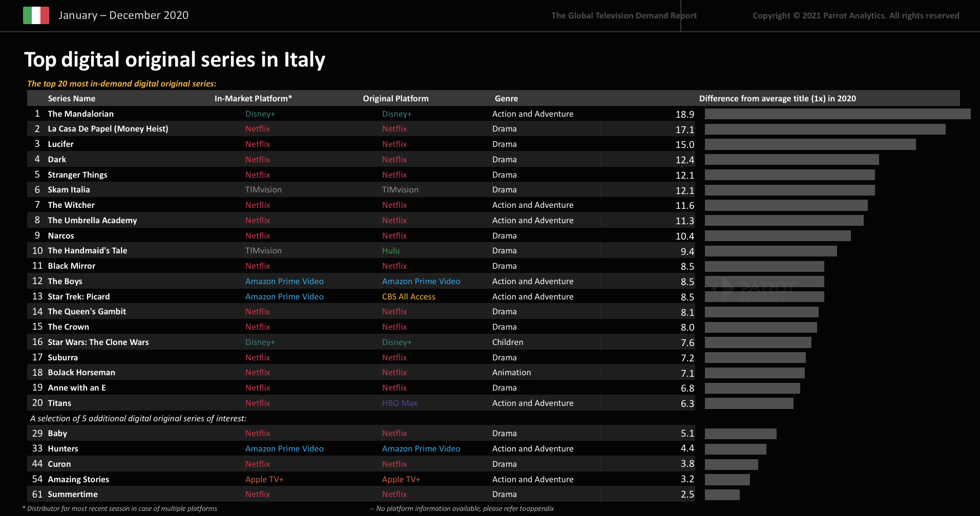Screen dimensions: 980x516
Task: Select 'Curon' series name
Action: 59,464
